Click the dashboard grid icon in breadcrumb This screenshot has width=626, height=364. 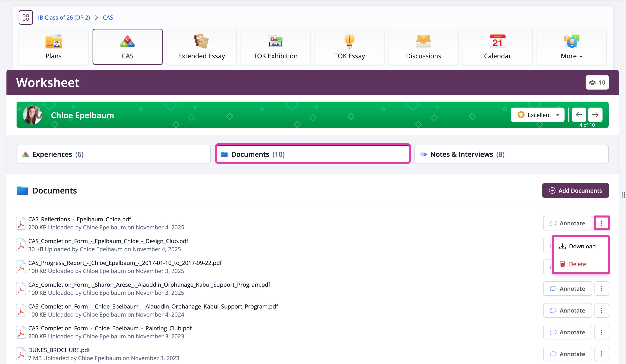26,17
